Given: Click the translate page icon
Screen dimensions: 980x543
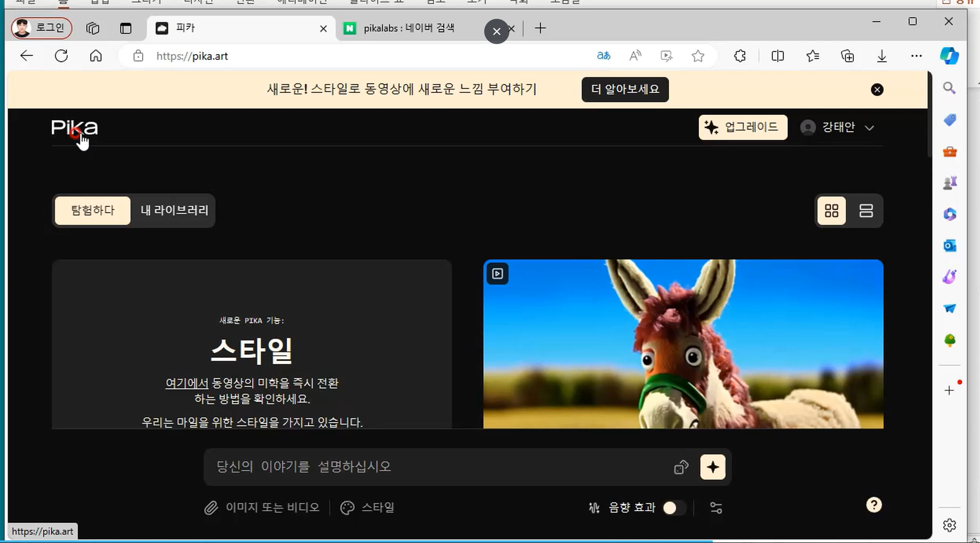Looking at the screenshot, I should point(604,56).
